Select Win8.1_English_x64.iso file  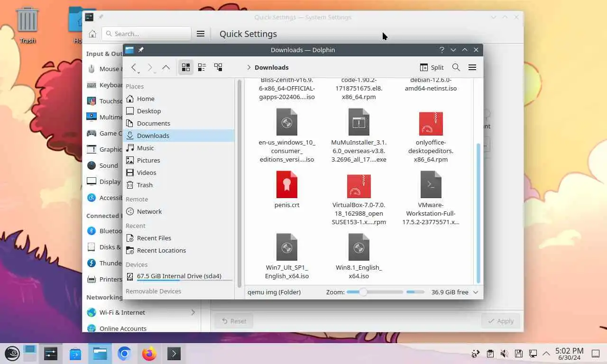[x=359, y=256]
